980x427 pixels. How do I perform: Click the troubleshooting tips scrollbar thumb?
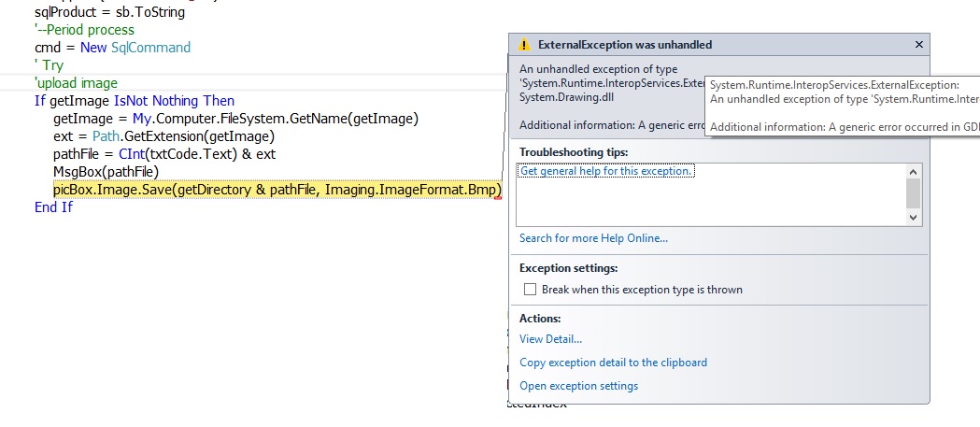(913, 193)
